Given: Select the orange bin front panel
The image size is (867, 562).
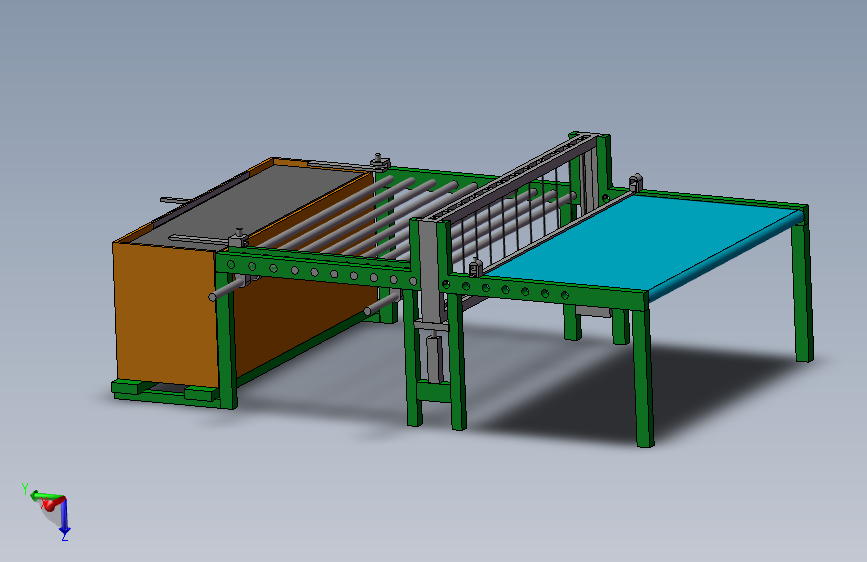Looking at the screenshot, I should [x=165, y=315].
